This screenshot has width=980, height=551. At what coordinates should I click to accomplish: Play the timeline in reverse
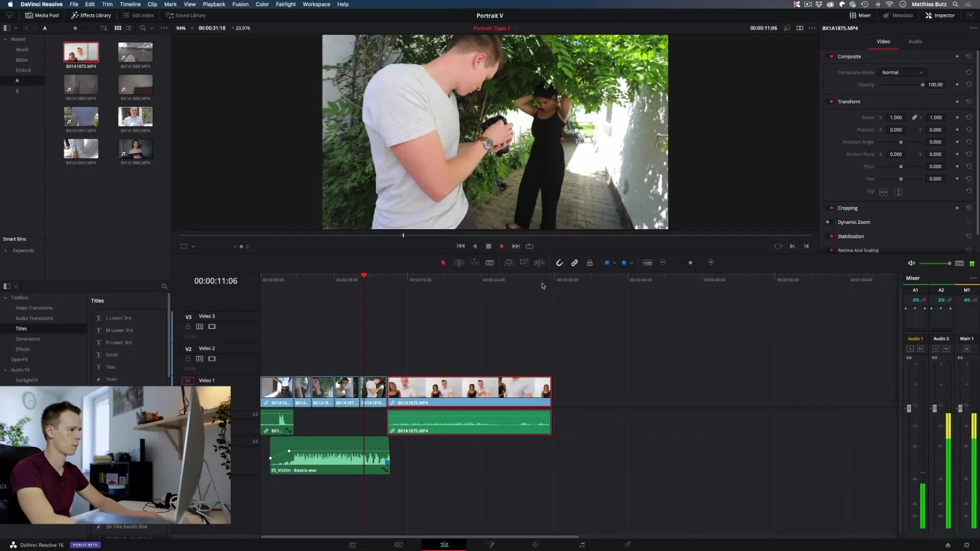tap(475, 246)
